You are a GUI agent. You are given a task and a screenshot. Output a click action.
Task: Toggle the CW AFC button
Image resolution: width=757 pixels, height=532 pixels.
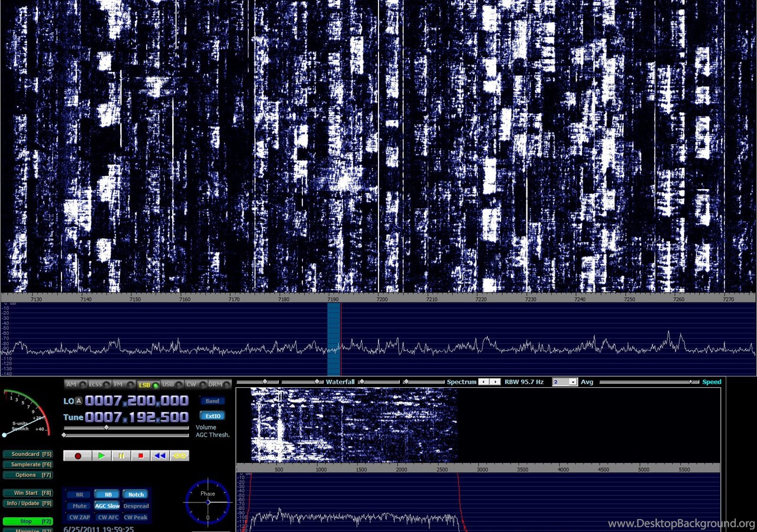coord(108,517)
